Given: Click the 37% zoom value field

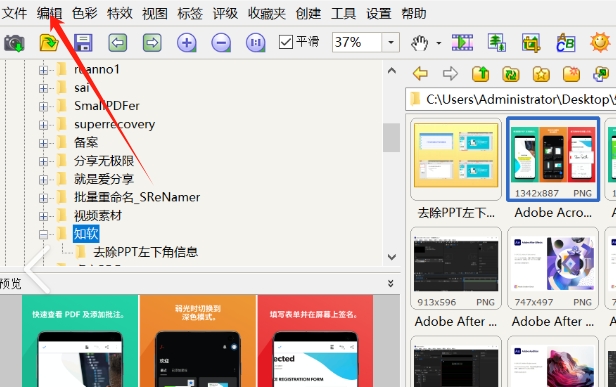Looking at the screenshot, I should click(x=357, y=42).
